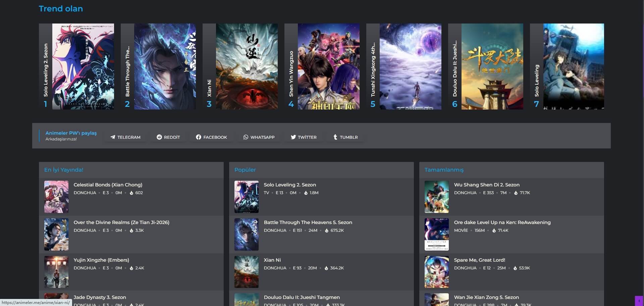Open Yujin Xingzhe (Embers) title link

coord(101,260)
